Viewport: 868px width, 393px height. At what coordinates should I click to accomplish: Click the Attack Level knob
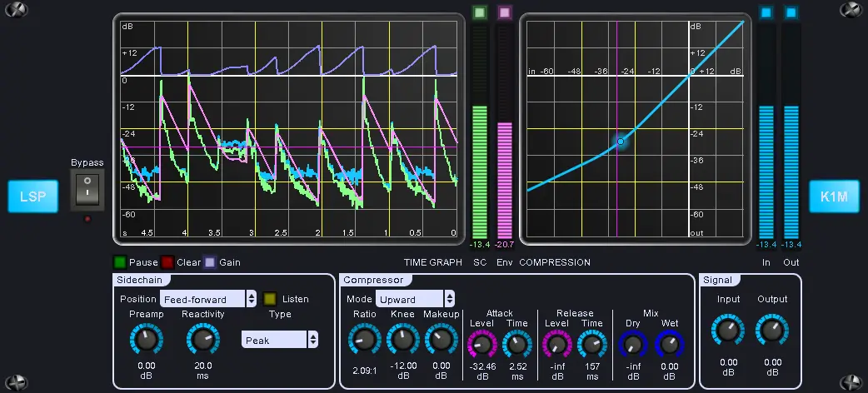tap(482, 344)
